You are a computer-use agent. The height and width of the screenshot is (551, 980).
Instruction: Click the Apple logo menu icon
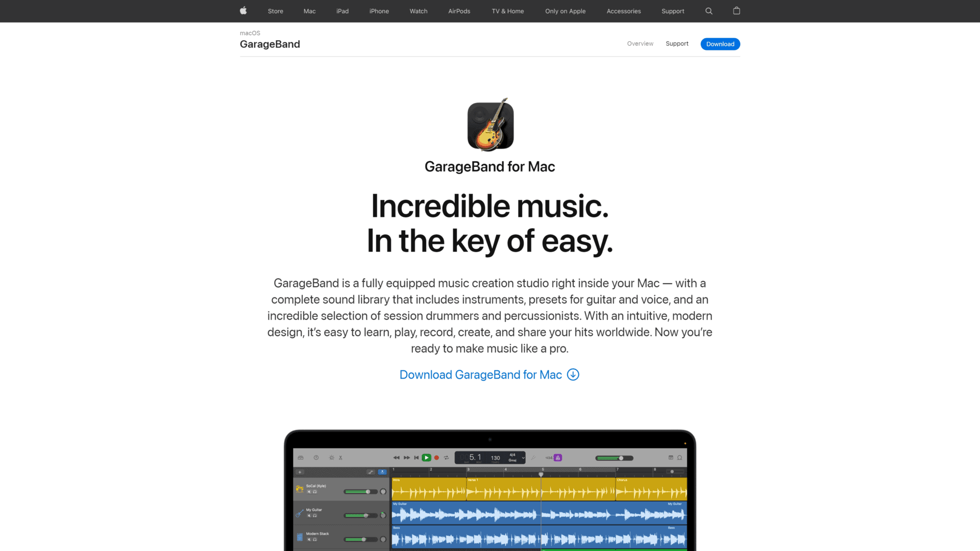click(x=243, y=11)
